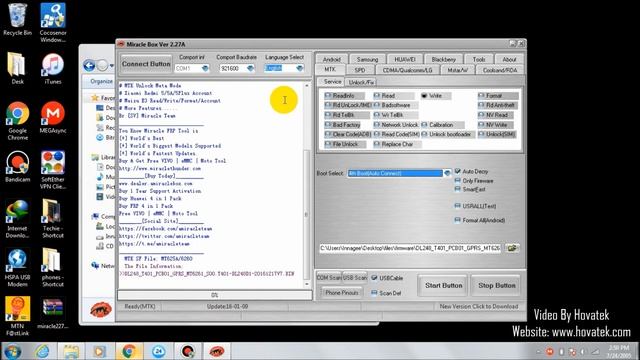Open Recycle Bin desktop icon
This screenshot has width=640, height=360.
click(x=17, y=20)
